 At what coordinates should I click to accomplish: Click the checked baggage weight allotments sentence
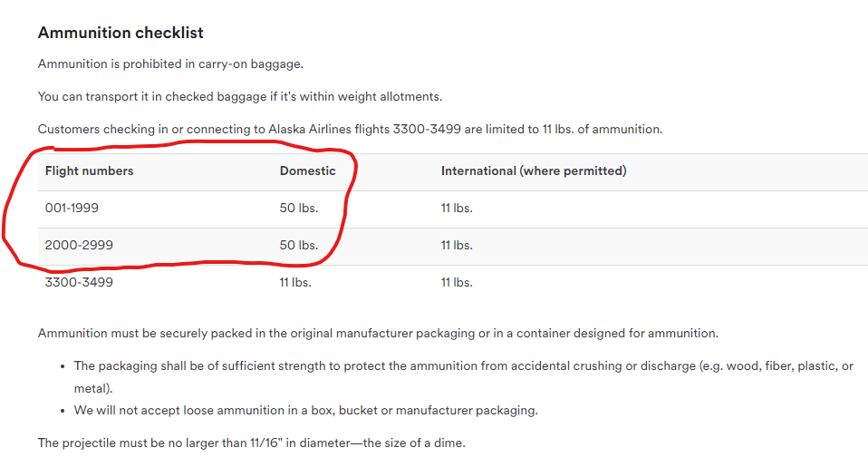pos(240,96)
